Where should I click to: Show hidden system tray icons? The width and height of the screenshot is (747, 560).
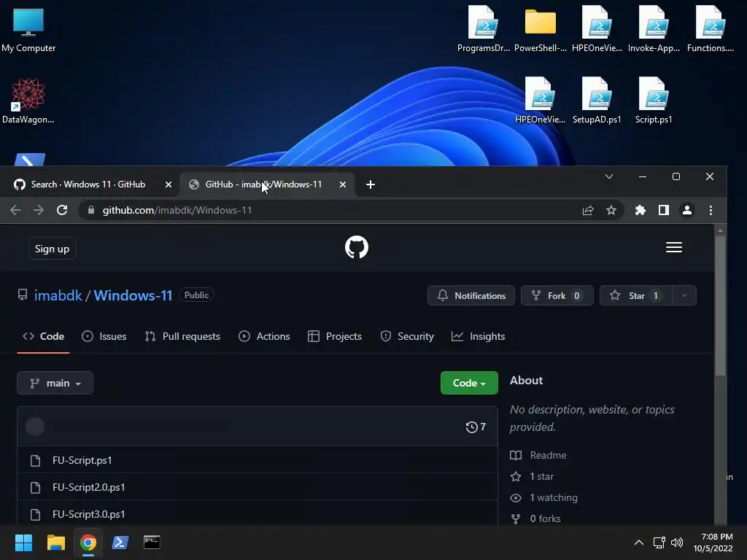click(x=639, y=542)
